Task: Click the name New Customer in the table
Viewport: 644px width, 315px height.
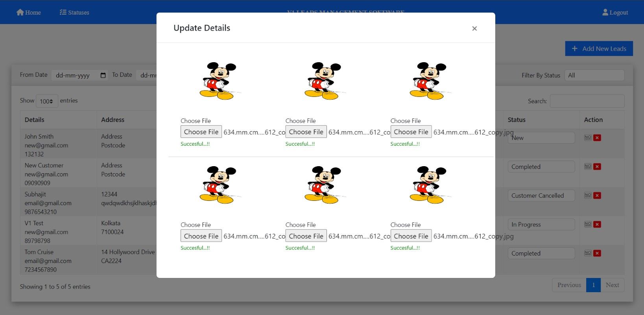Action: point(44,165)
